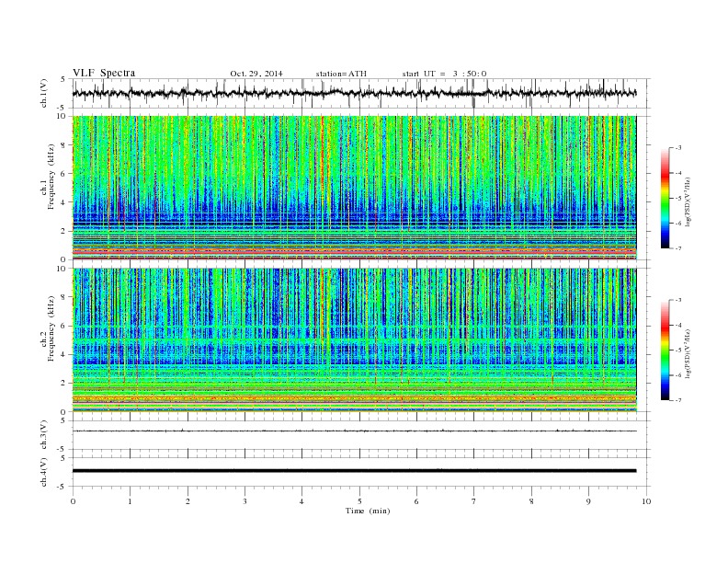This screenshot has width=728, height=563.
Task: Click the "ch.4(V)" axis label
Action: pos(44,472)
